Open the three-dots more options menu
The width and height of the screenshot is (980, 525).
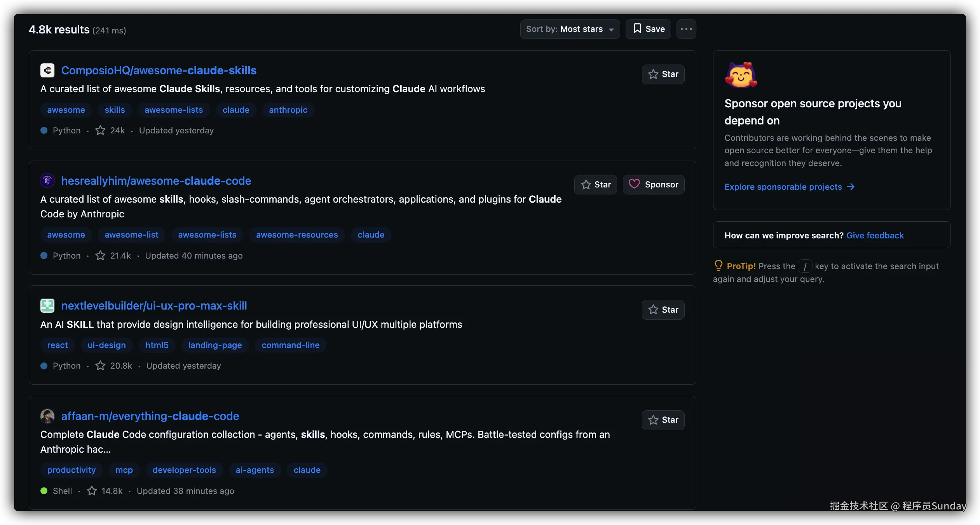tap(686, 29)
